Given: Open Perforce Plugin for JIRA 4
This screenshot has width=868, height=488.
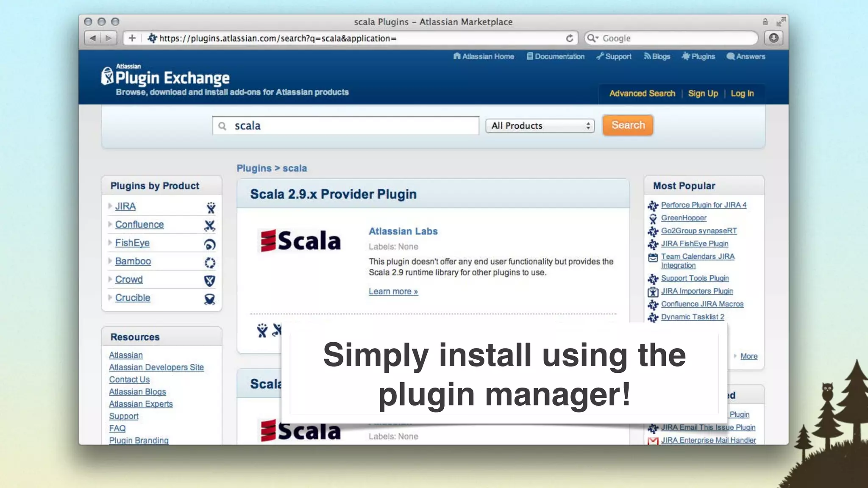Looking at the screenshot, I should pyautogui.click(x=704, y=205).
